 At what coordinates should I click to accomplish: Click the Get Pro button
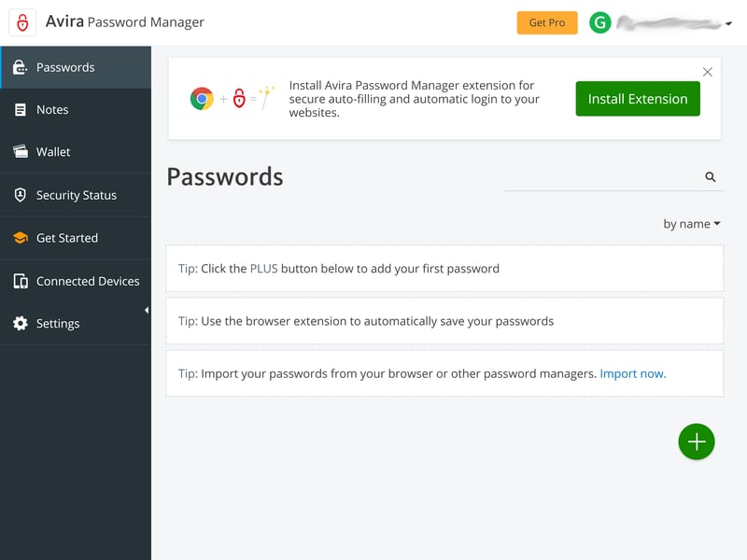point(547,22)
